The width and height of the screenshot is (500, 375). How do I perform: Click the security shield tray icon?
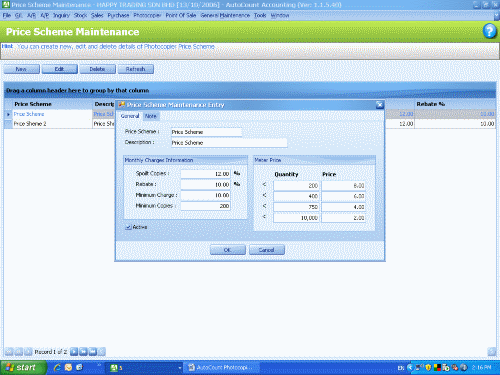click(428, 367)
